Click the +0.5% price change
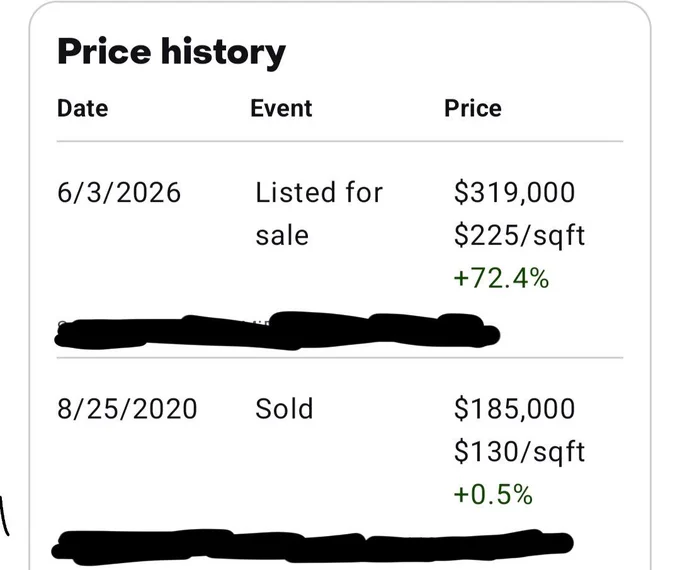The height and width of the screenshot is (570, 680). tap(493, 495)
